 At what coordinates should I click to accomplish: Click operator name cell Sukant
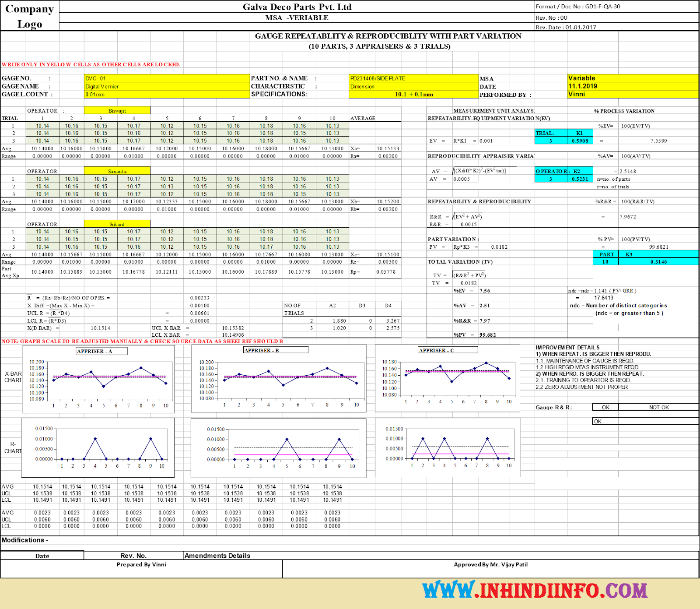click(117, 224)
